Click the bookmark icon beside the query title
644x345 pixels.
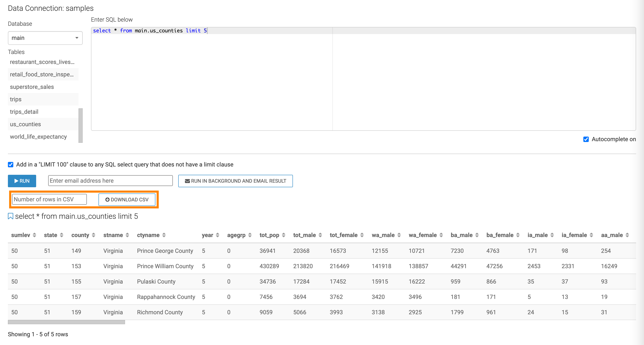point(11,216)
